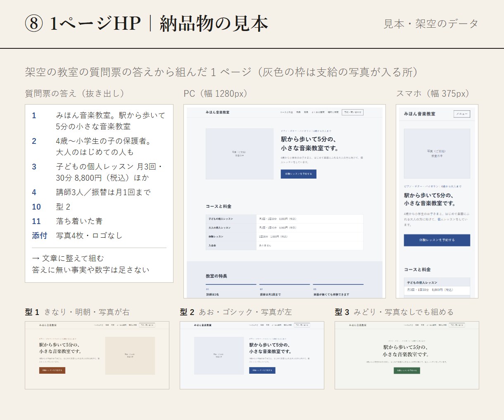Viewport: 504px width, 420px height.
Task: Click price cell 月3回・1回30分 8,800円 in PC mockup
Action: tap(310, 219)
